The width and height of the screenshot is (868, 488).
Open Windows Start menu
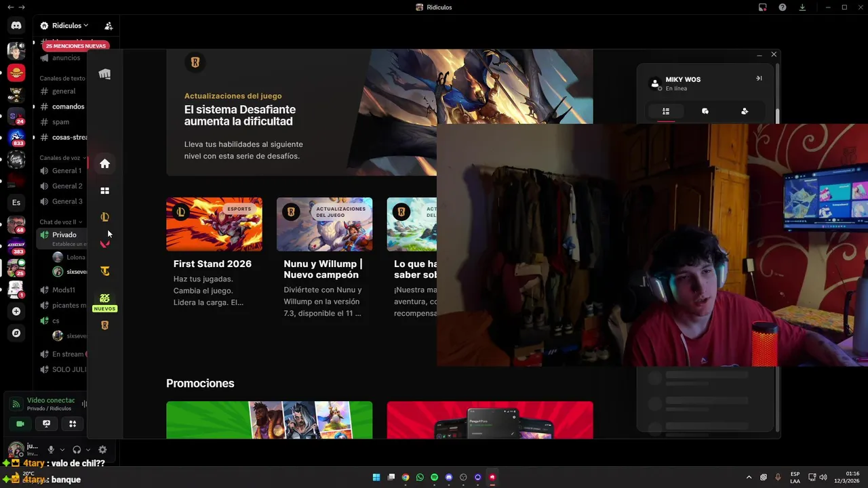376,477
